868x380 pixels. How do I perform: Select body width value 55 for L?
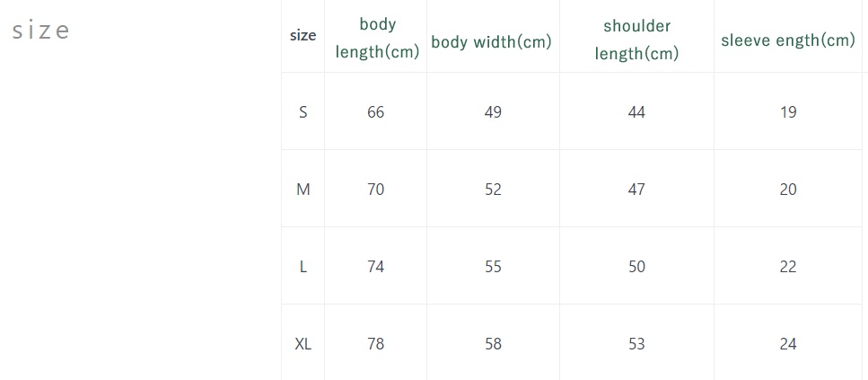[493, 267]
